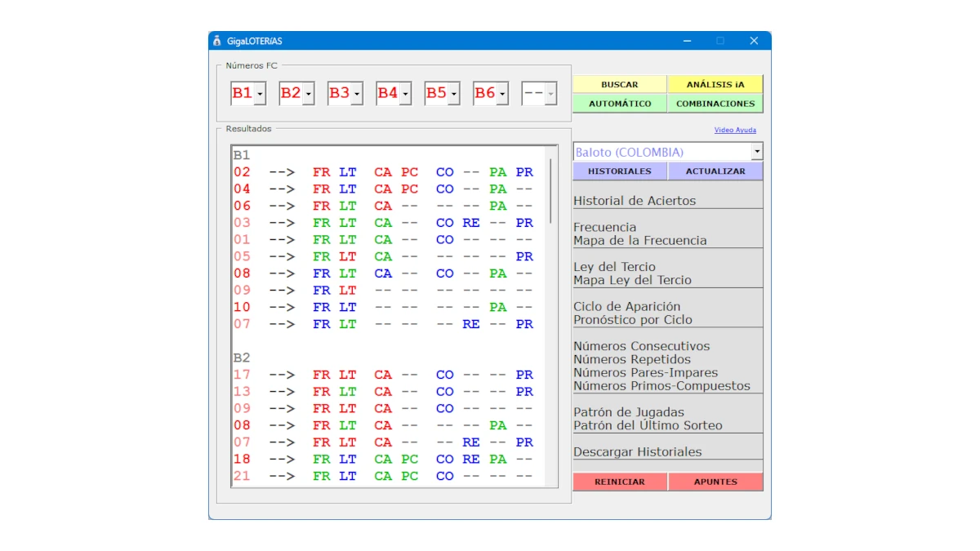Image resolution: width=980 pixels, height=551 pixels.
Task: Launch ANÁLISIS iA analysis
Action: [715, 84]
